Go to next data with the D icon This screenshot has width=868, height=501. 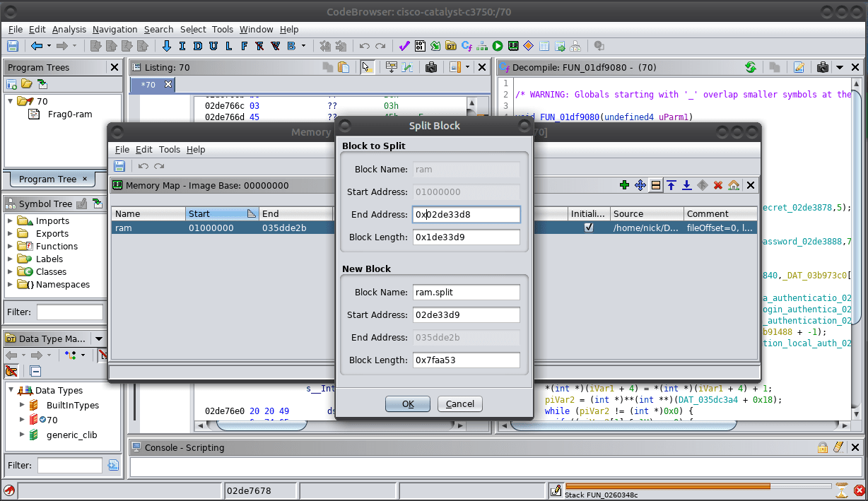[197, 46]
